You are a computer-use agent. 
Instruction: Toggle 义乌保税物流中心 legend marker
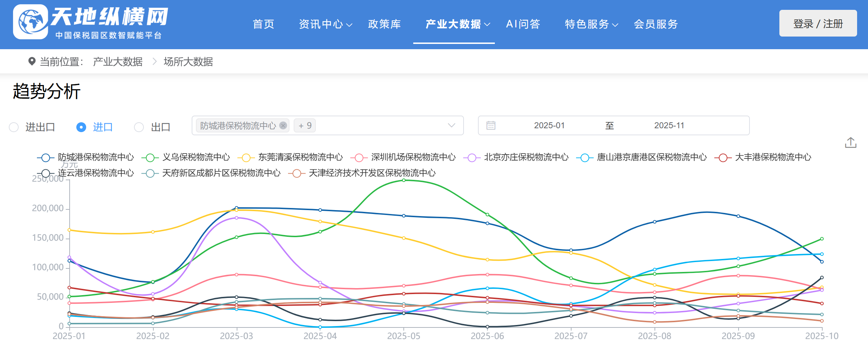150,158
